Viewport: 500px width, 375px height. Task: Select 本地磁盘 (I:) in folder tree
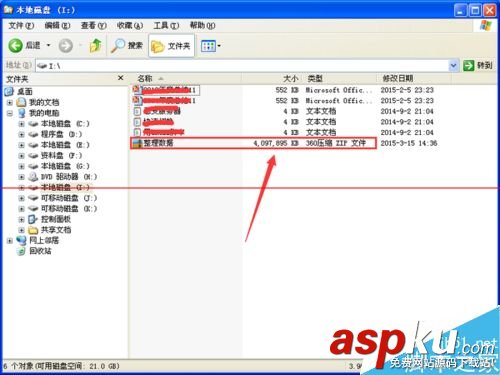[x=65, y=187]
